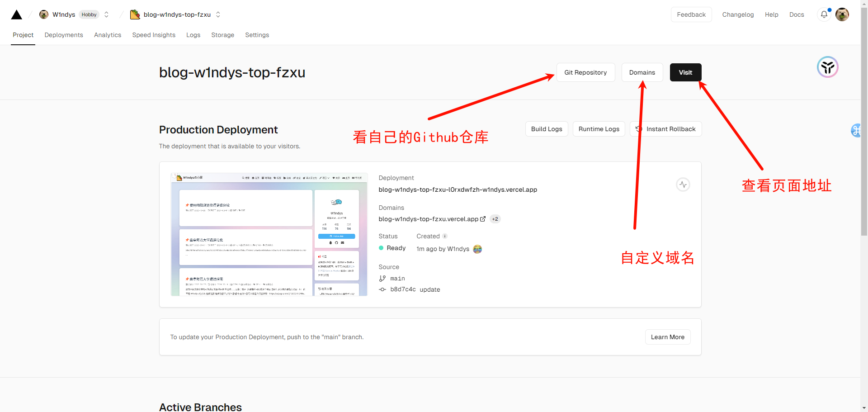Show the +2 additional domains
Image resolution: width=868 pixels, height=412 pixels.
click(x=495, y=219)
